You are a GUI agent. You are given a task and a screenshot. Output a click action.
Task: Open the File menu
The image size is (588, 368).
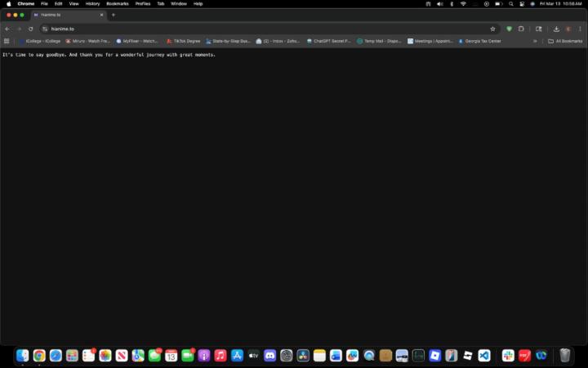[44, 4]
